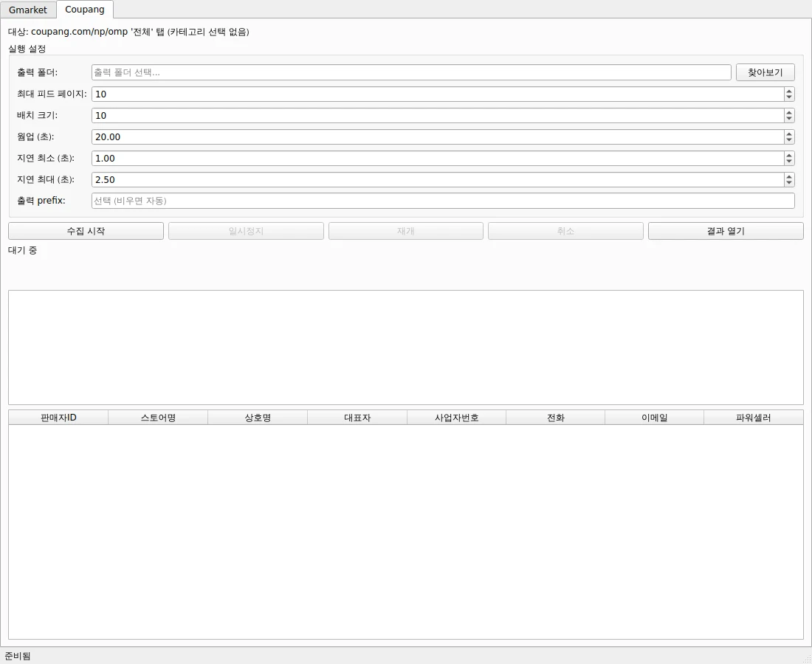Click into the 지연 최소 (초) field showing 1.00
Screen dimensions: 812x664
point(438,159)
